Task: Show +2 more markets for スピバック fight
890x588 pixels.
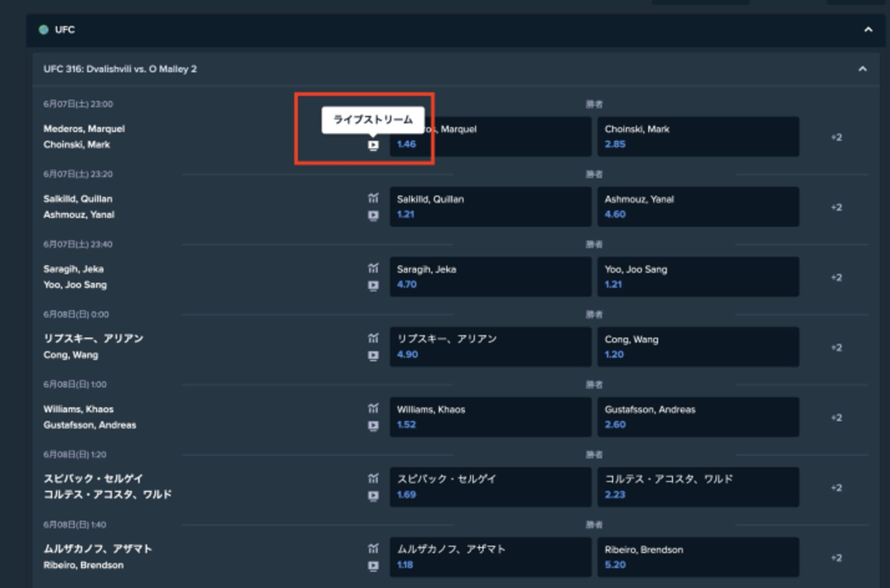Action: pyautogui.click(x=836, y=488)
